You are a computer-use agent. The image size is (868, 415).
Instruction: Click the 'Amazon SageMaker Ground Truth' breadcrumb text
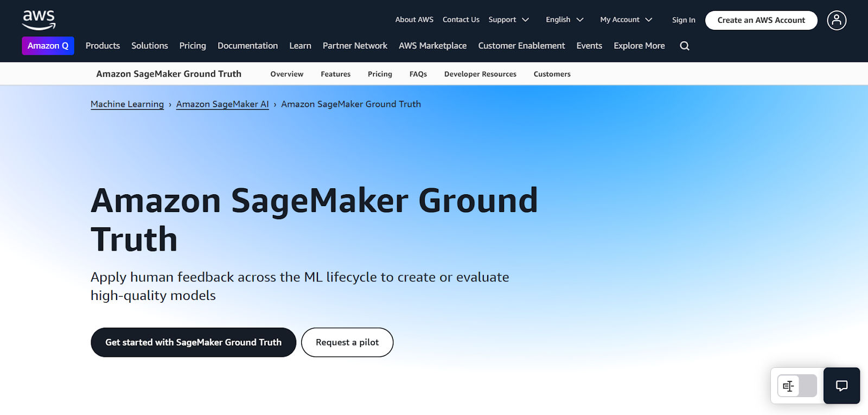(x=351, y=104)
